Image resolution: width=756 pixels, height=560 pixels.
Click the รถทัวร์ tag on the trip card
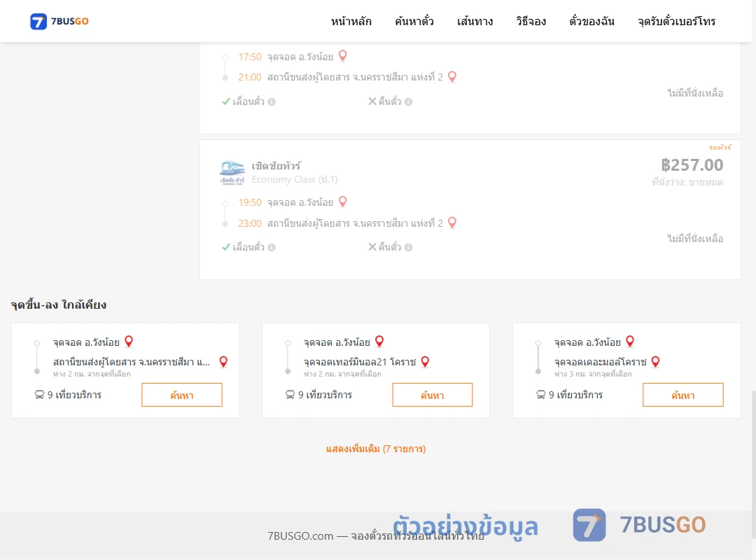point(720,147)
